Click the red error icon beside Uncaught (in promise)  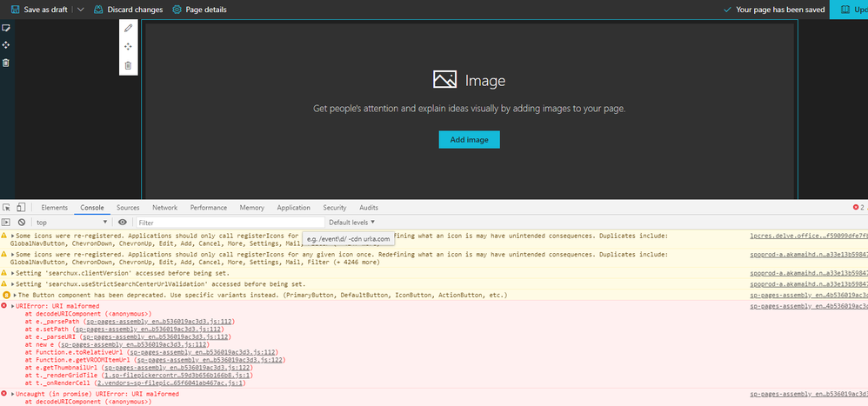(4, 395)
